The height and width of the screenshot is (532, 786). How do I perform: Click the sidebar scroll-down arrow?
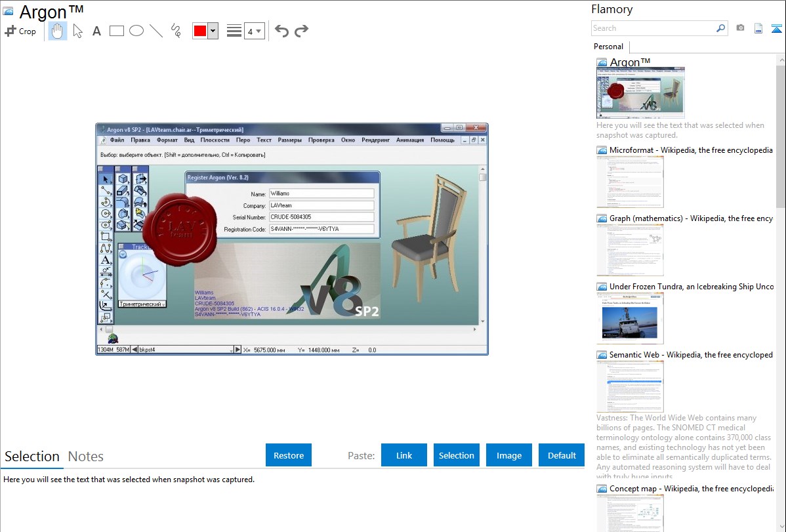[781, 527]
